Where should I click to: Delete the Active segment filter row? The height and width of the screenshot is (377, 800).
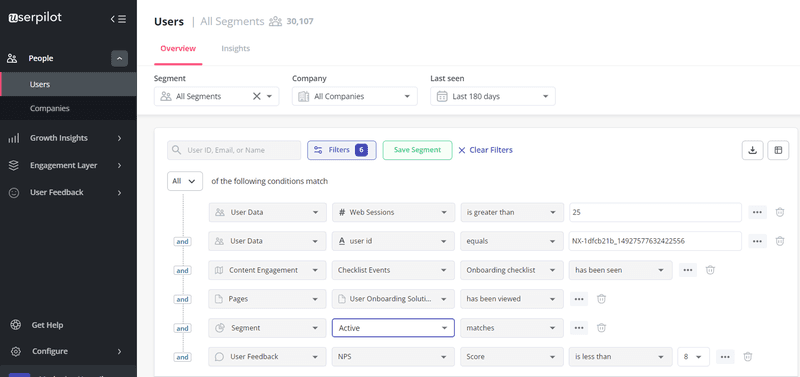pyautogui.click(x=602, y=328)
